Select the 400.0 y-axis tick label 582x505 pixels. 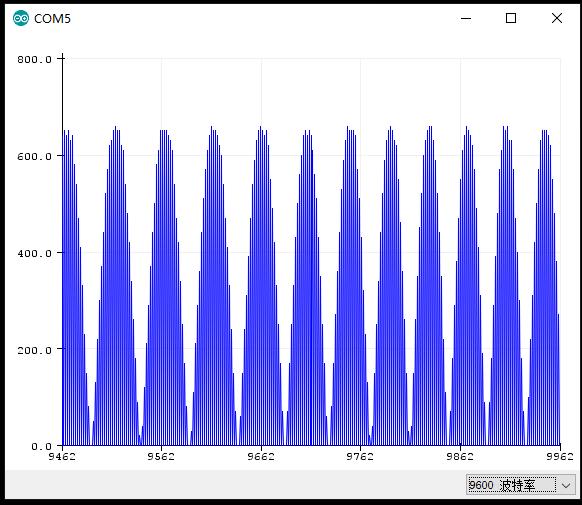pyautogui.click(x=34, y=253)
